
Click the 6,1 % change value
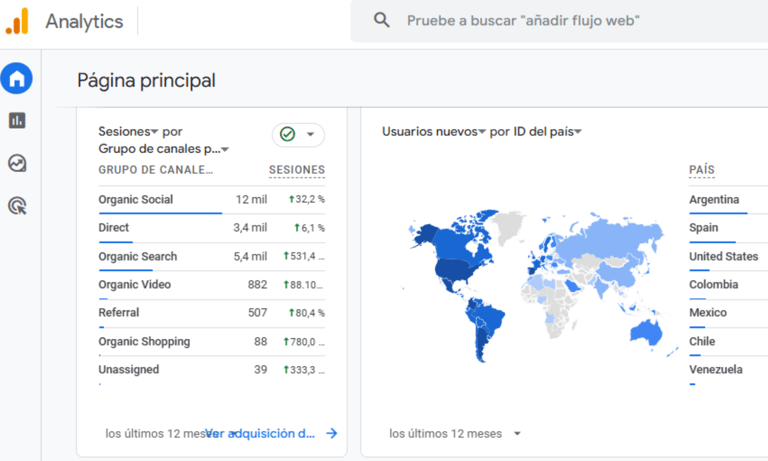(309, 228)
